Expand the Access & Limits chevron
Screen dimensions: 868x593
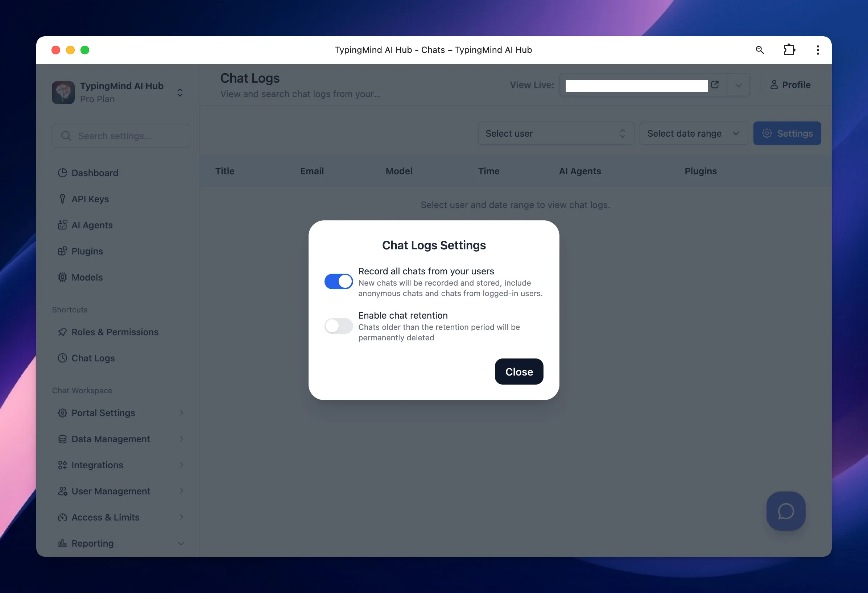tap(182, 518)
